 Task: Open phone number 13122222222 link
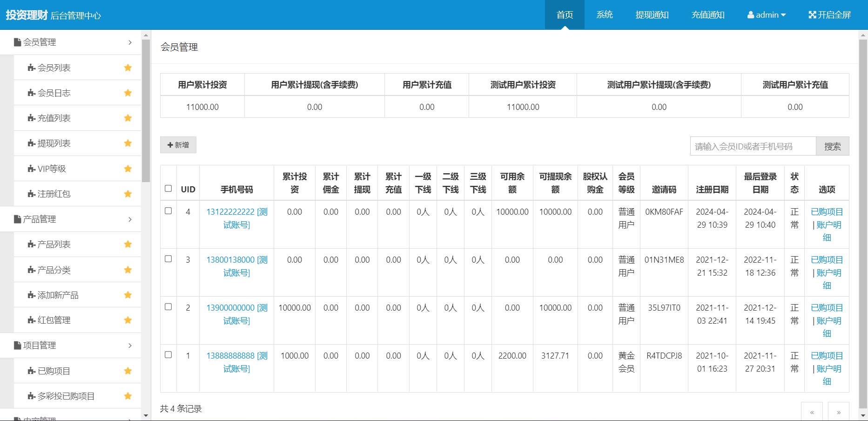coord(237,218)
